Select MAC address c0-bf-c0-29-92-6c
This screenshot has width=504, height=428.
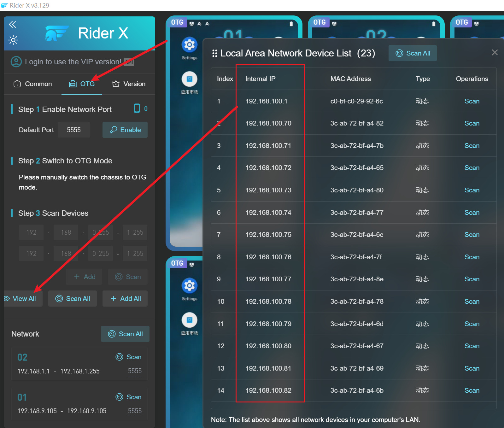pos(357,101)
